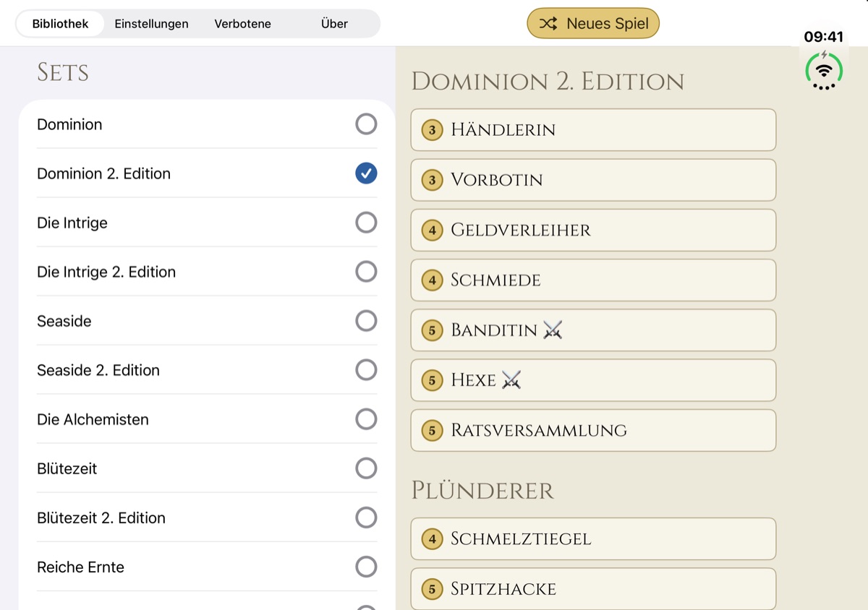This screenshot has height=610, width=868.
Task: Enable the Die Intrige 2. Edition set
Action: pos(366,272)
